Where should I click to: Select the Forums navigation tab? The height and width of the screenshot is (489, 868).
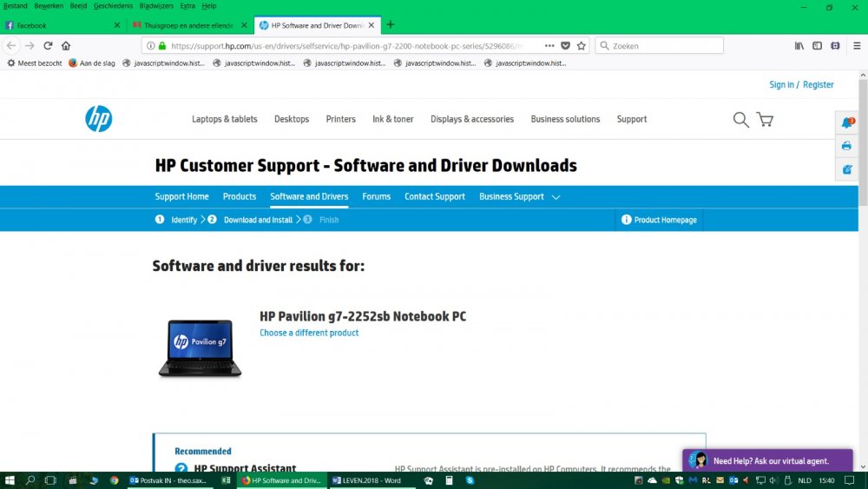coord(376,196)
